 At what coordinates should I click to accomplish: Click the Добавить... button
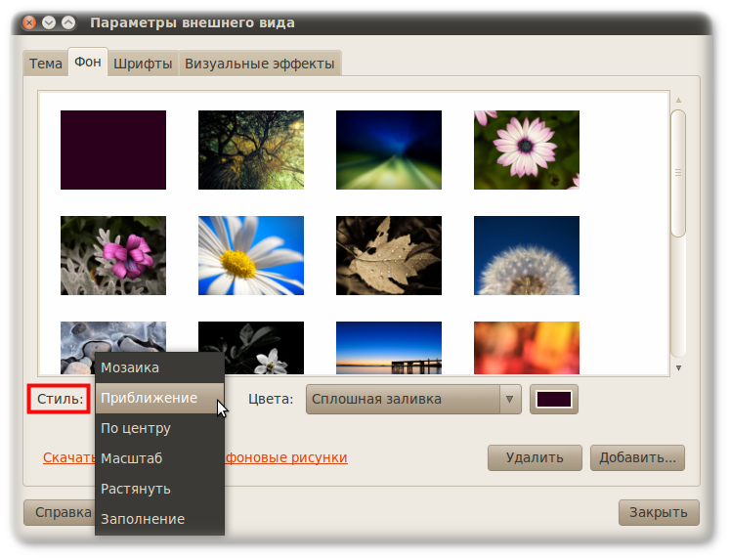coord(638,457)
